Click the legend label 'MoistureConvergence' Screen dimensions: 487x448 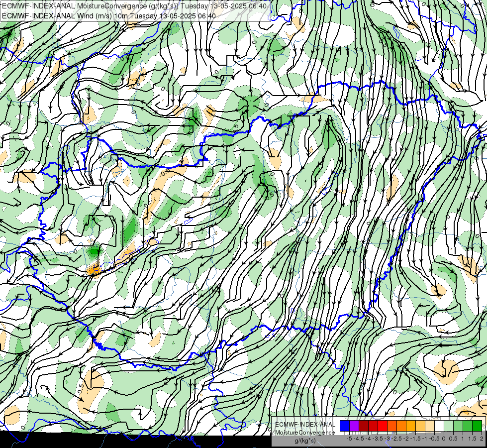click(x=305, y=433)
